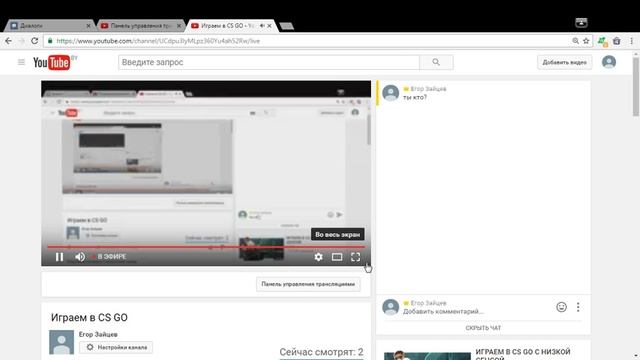The image size is (640, 360).
Task: Click the chat message "ты кто?"
Action: [x=415, y=97]
